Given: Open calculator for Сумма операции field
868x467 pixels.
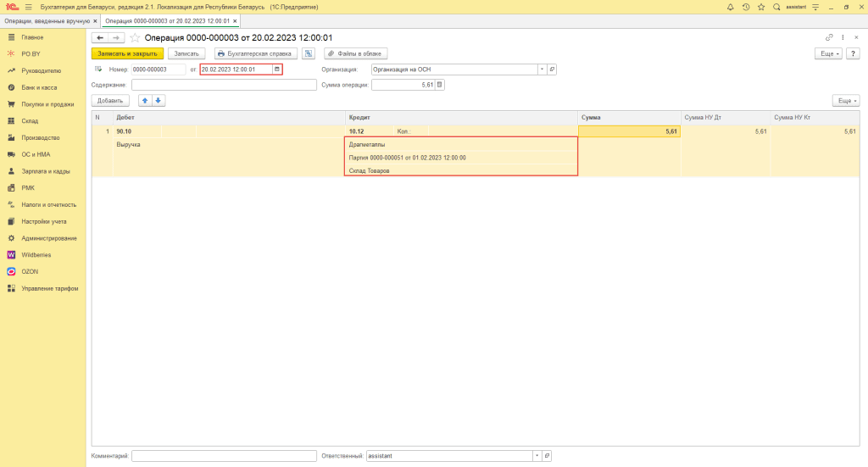Looking at the screenshot, I should tap(439, 85).
